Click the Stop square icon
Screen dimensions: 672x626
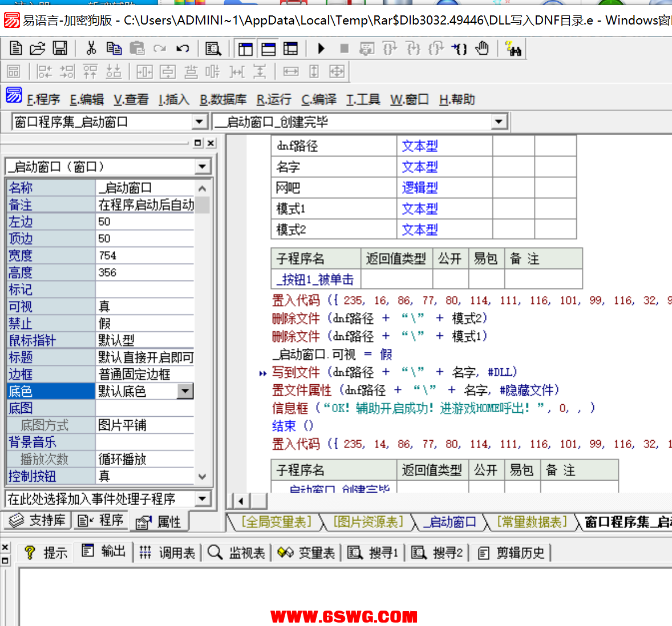(344, 48)
